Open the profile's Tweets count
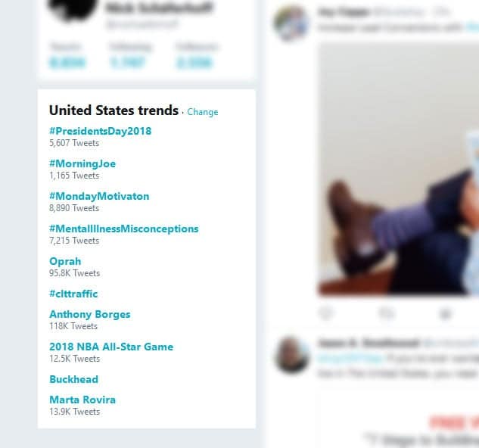 (67, 57)
